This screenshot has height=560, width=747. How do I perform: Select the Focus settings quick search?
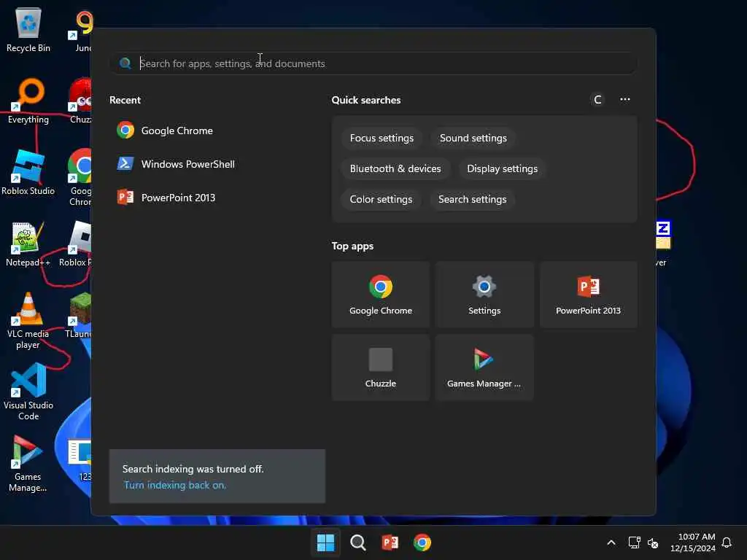click(382, 138)
